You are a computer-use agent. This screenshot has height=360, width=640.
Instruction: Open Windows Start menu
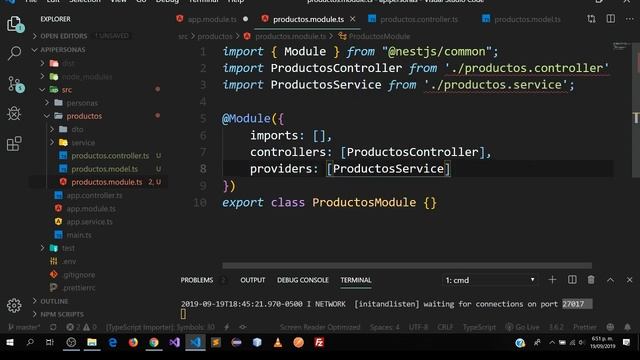point(9,342)
